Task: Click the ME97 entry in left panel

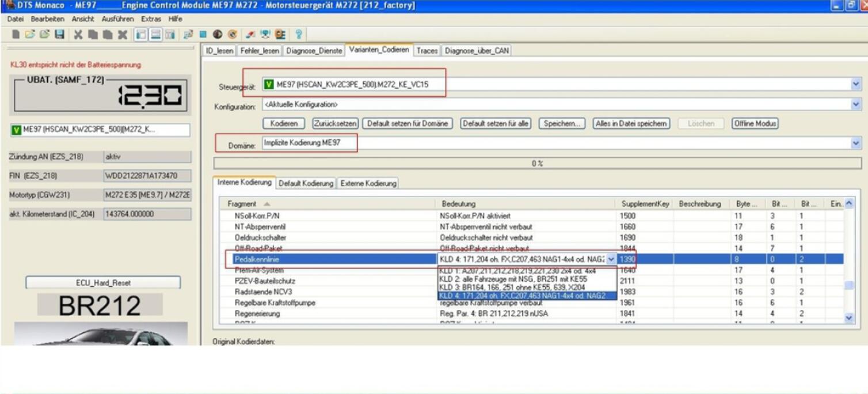Action: pos(100,130)
